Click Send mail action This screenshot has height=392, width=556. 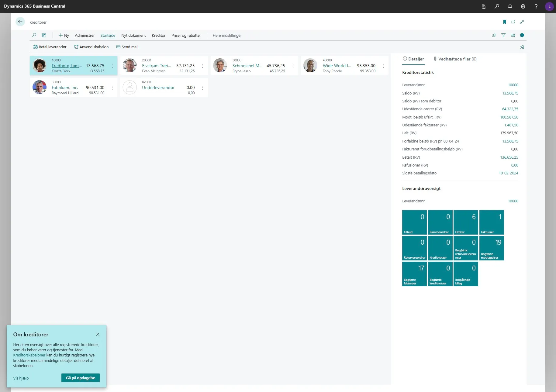click(127, 47)
